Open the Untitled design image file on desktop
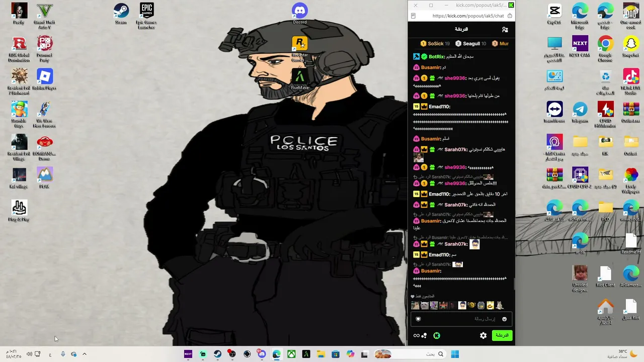This screenshot has height=362, width=644. 580,279
